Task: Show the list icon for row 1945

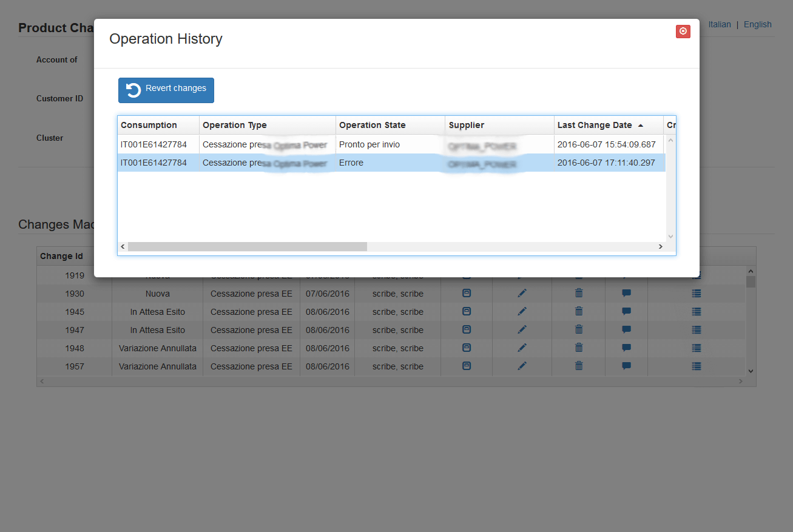Action: point(697,312)
